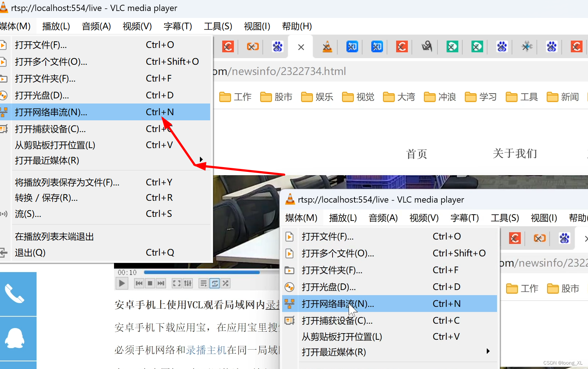Choose 转换 / 保存(R)... menu entry
The height and width of the screenshot is (369, 588).
click(x=105, y=198)
